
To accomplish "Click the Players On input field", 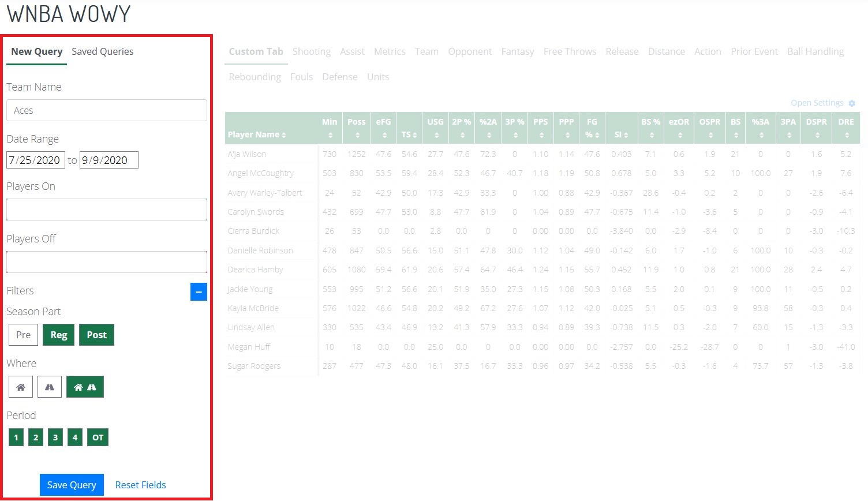I will pyautogui.click(x=106, y=210).
